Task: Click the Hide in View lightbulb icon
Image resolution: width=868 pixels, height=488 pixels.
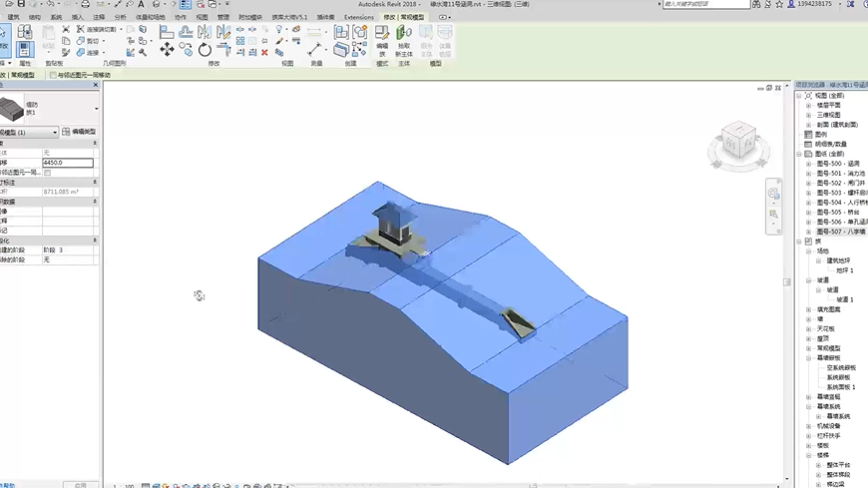Action: (279, 29)
